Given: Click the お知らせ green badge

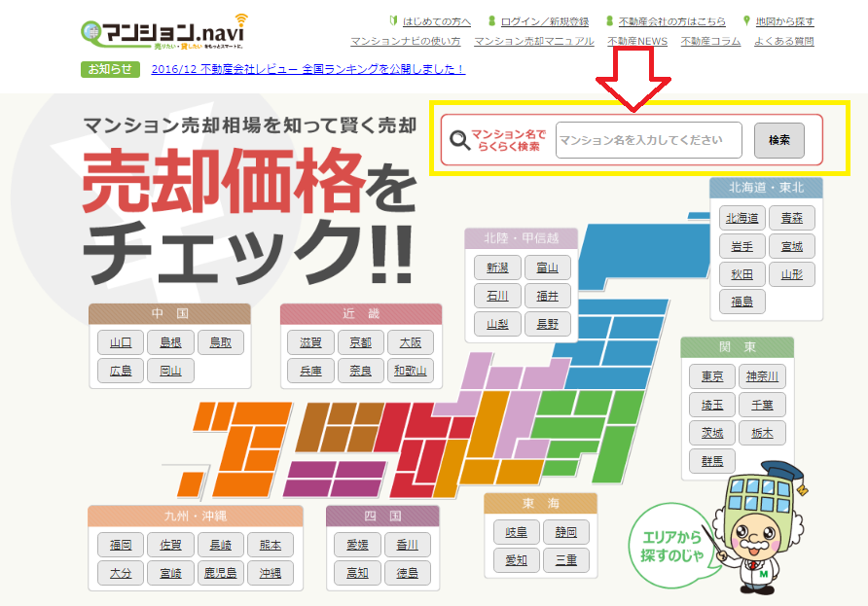Looking at the screenshot, I should [111, 69].
